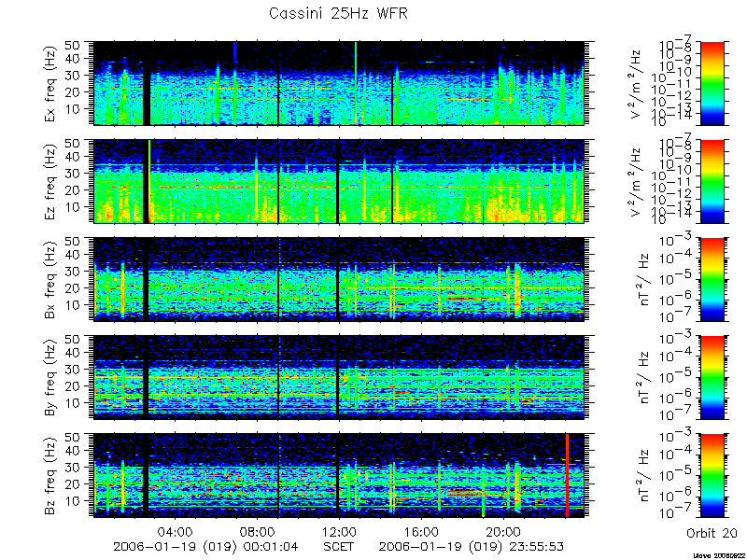Screen dimensions: 747x560
Task: Select the Bx spectrogram panel
Action: (x=338, y=279)
